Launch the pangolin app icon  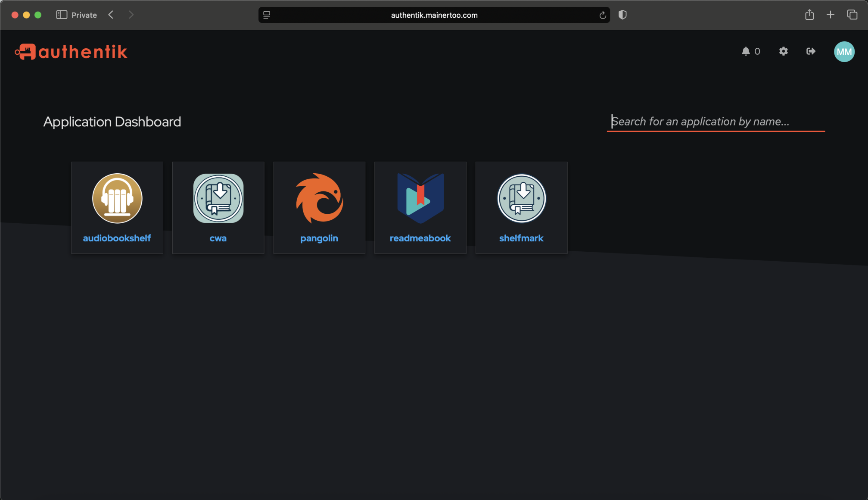coord(319,198)
